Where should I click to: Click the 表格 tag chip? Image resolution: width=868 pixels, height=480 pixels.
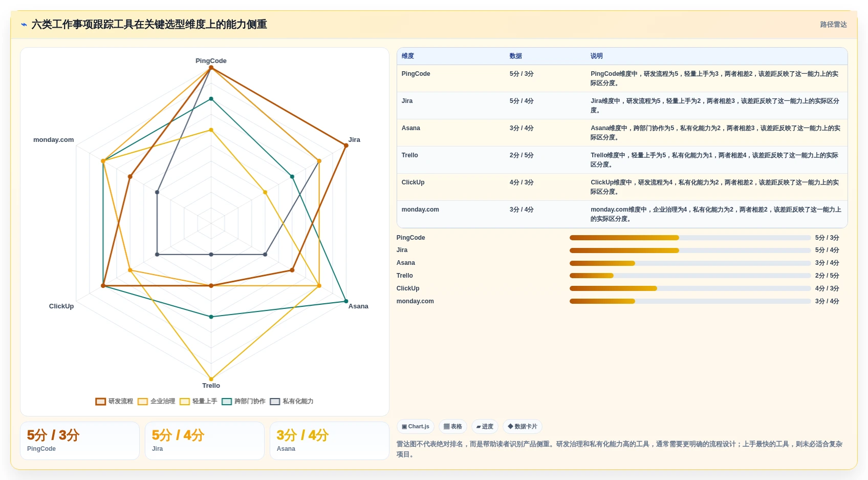(453, 426)
